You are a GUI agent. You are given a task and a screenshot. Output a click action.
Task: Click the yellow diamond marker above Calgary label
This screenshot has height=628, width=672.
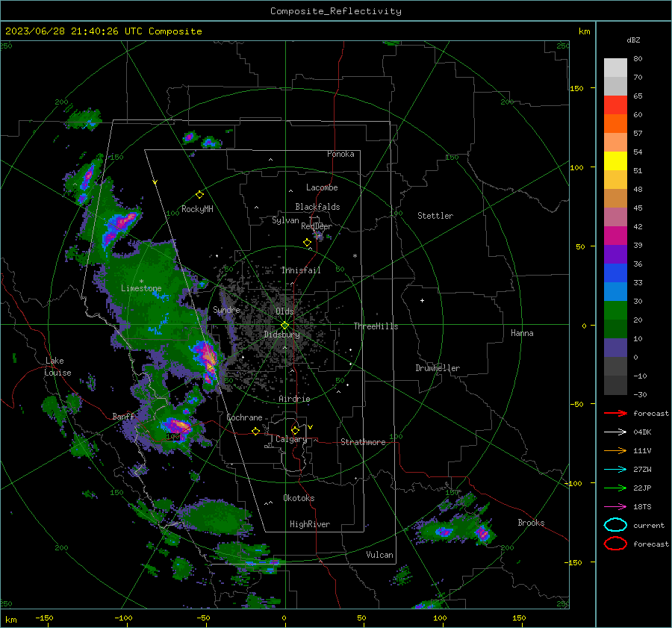point(295,430)
